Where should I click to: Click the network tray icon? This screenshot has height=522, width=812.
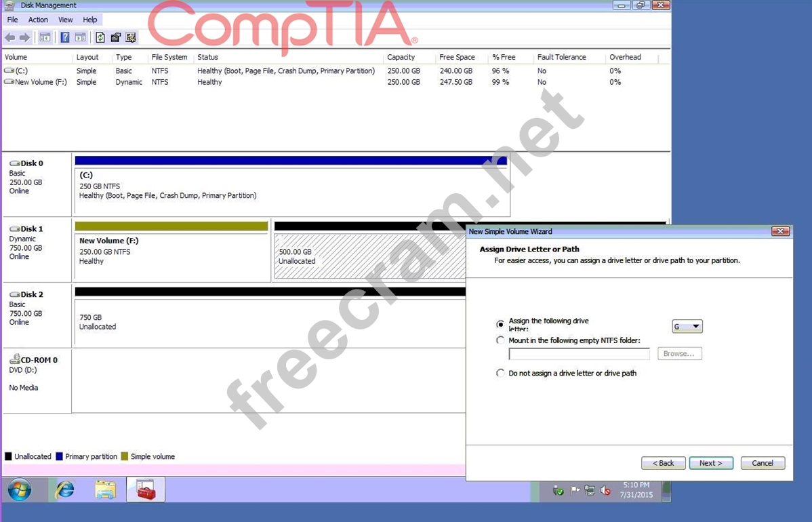click(x=590, y=490)
